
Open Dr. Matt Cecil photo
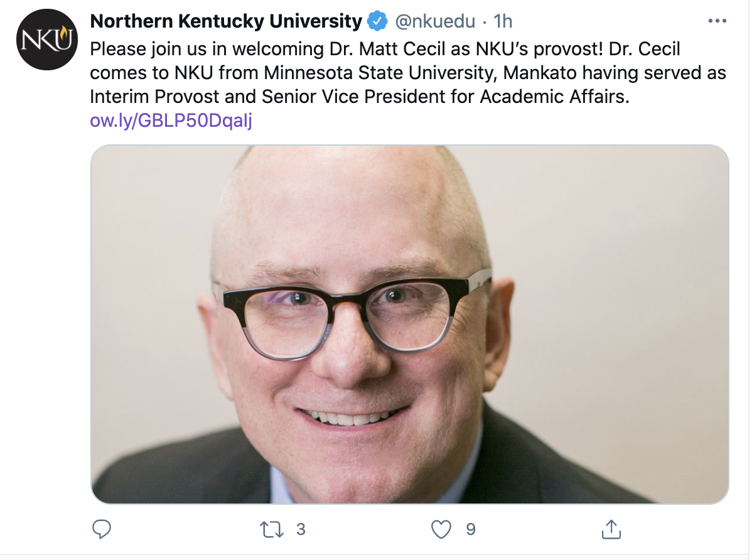coord(409,324)
